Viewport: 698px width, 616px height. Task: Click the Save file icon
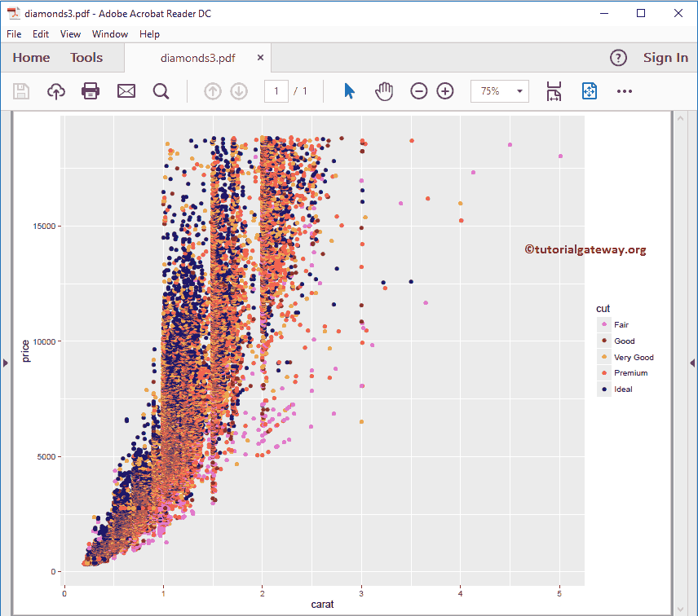pyautogui.click(x=21, y=91)
